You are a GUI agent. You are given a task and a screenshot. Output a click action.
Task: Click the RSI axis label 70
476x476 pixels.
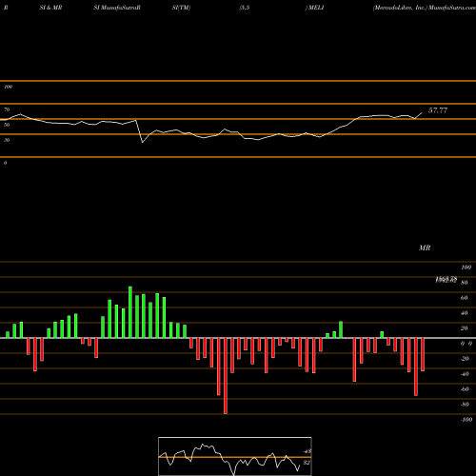7,109
